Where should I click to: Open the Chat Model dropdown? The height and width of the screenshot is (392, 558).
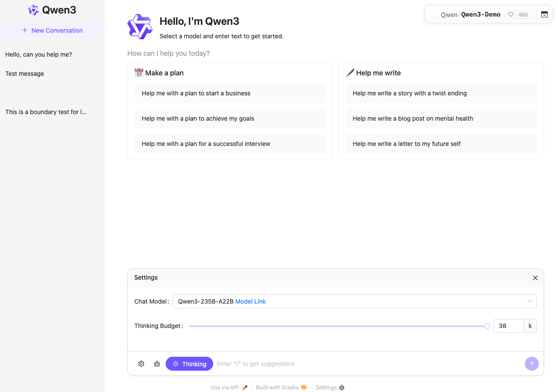click(355, 301)
